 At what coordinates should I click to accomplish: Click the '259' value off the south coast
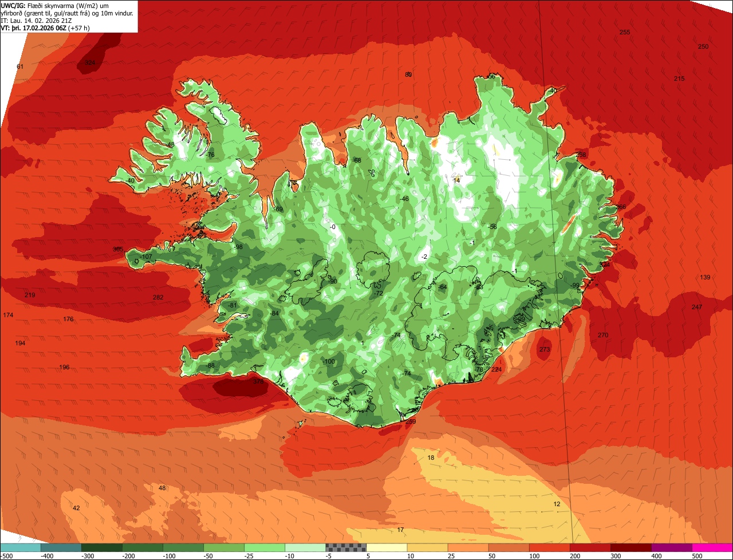tap(411, 421)
